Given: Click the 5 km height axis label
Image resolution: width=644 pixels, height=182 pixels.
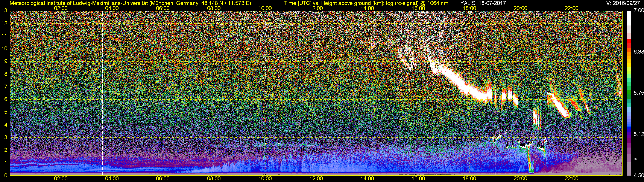Looking at the screenshot, I should coord(6,112).
